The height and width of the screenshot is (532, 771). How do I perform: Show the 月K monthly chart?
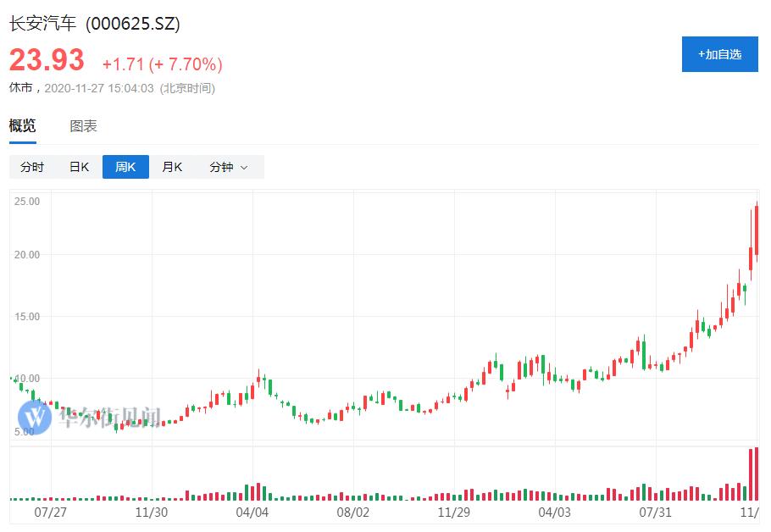[x=172, y=167]
